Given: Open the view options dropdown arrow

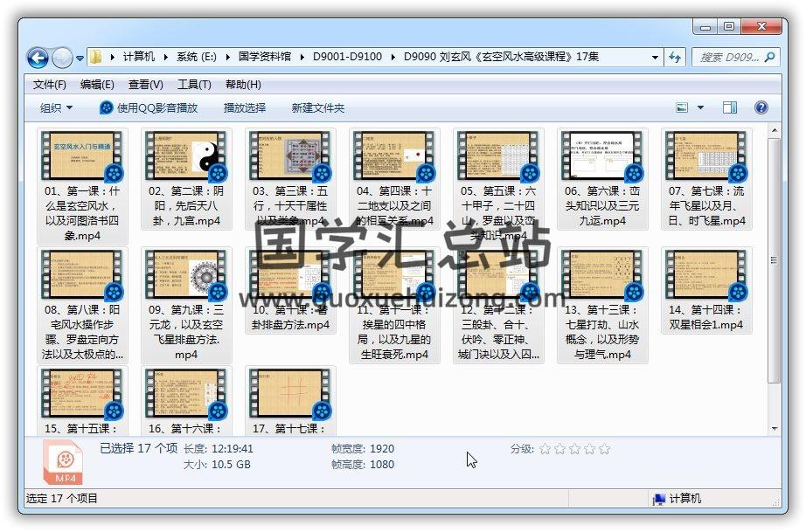Looking at the screenshot, I should 700,107.
